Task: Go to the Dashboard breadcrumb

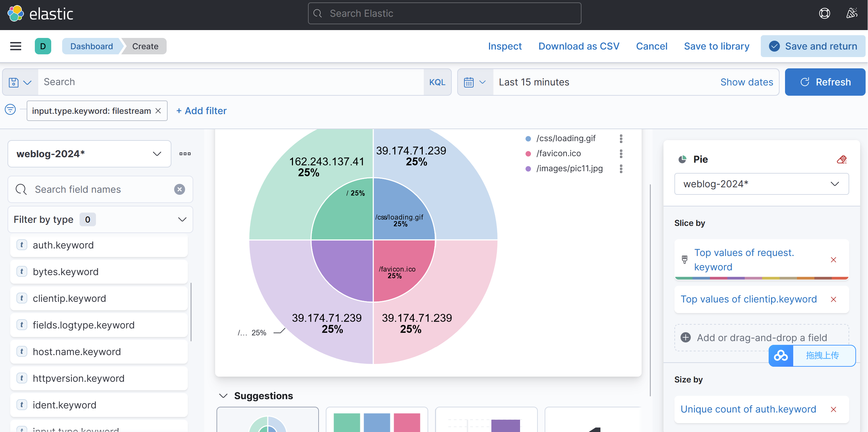Action: click(x=92, y=46)
